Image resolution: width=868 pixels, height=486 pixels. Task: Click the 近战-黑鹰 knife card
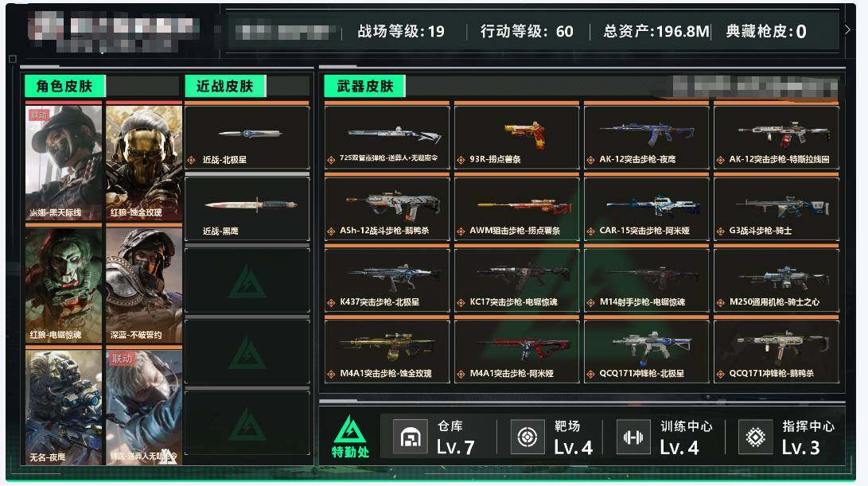tap(247, 208)
